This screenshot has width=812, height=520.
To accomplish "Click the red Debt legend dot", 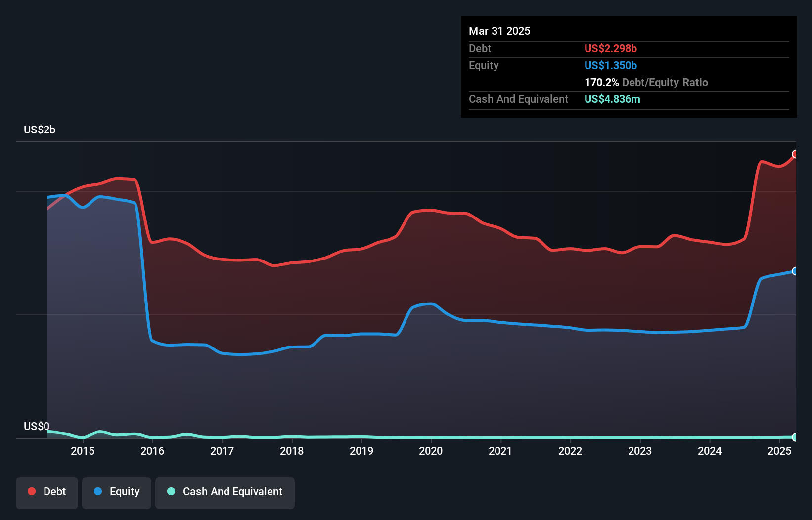I will pyautogui.click(x=32, y=491).
